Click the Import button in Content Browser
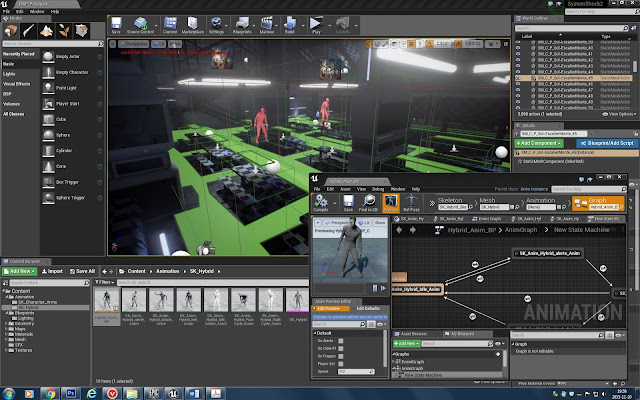The image size is (640, 400). point(52,271)
